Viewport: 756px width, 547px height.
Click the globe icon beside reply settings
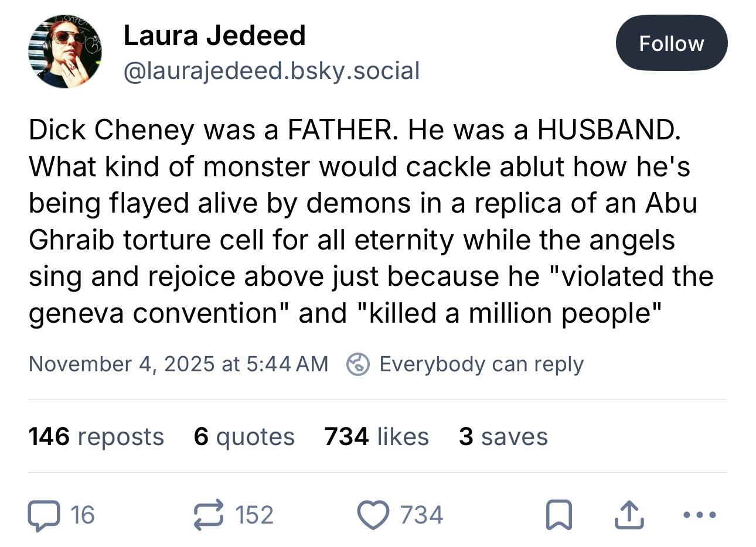pos(357,364)
